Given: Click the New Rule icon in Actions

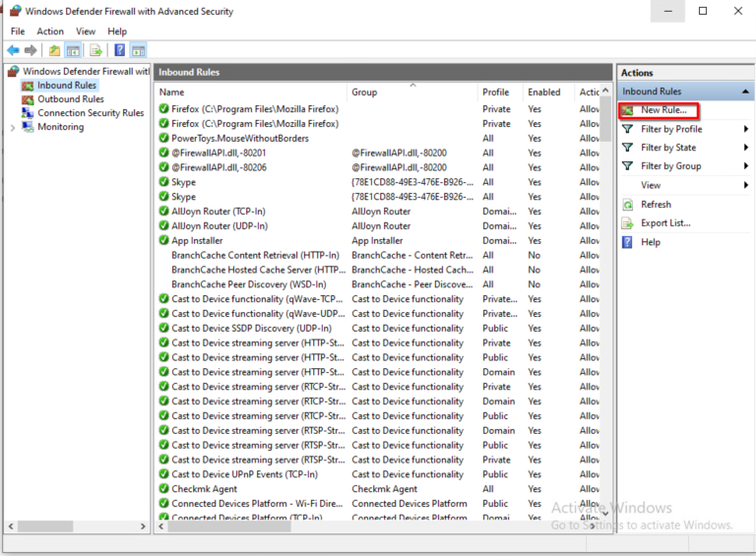Looking at the screenshot, I should [628, 110].
